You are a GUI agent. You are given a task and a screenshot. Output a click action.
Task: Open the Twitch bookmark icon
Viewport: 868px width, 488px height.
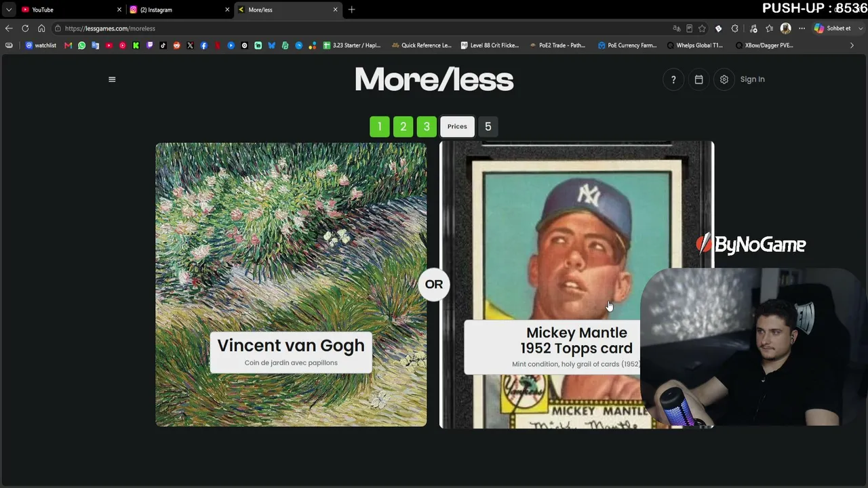point(150,45)
